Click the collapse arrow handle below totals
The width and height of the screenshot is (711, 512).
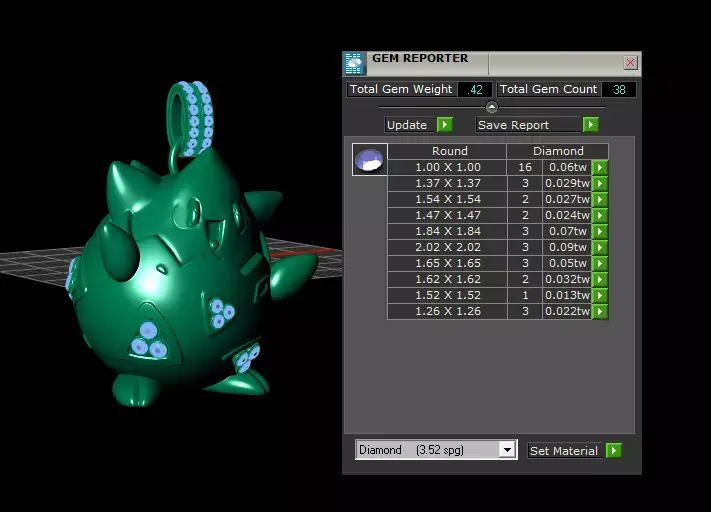(492, 107)
